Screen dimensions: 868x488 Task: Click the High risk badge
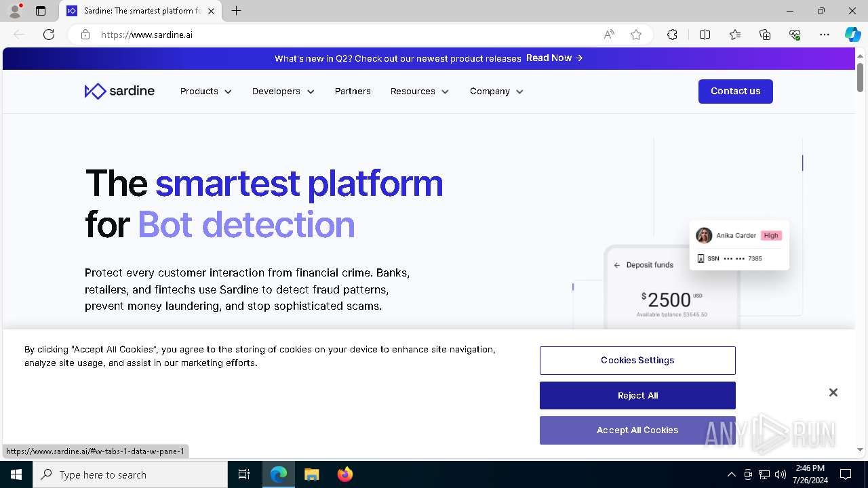[771, 235]
